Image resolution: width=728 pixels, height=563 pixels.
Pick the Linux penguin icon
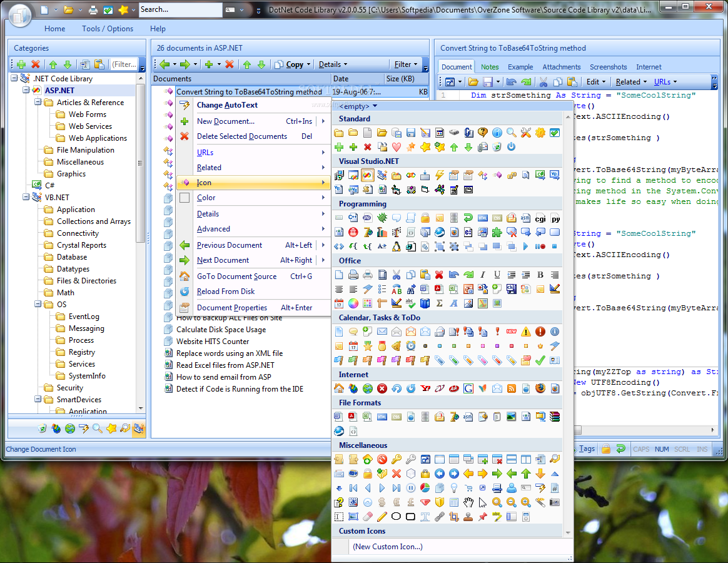[396, 246]
